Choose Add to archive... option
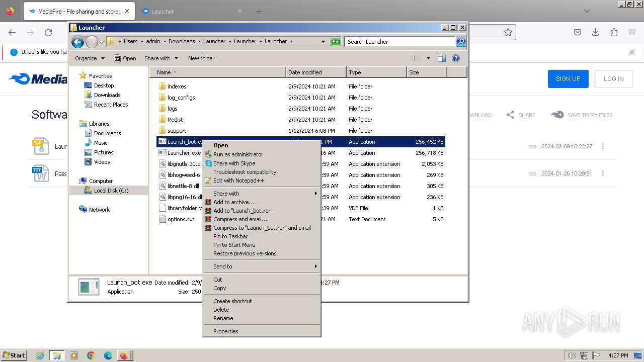 pos(262,202)
